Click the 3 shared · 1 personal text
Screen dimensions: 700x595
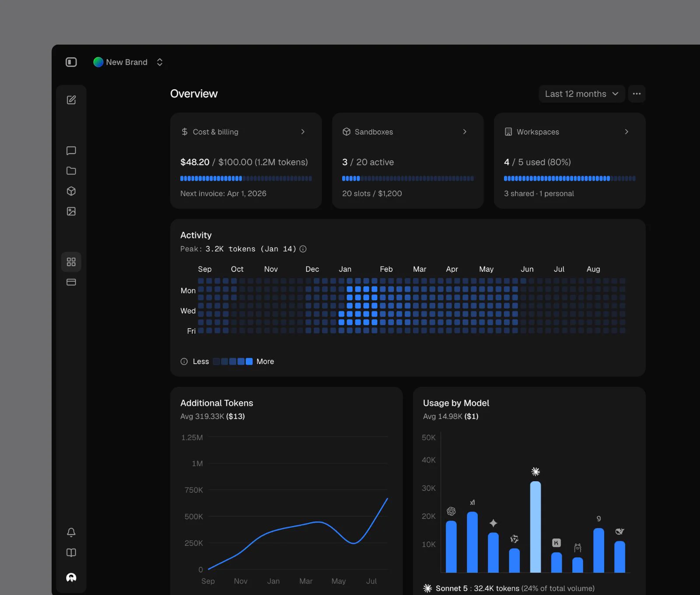539,193
